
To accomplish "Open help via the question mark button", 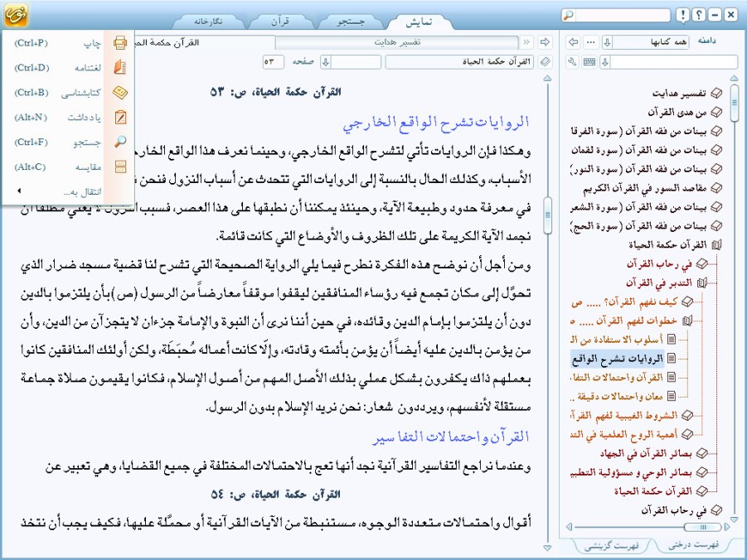I will (699, 15).
